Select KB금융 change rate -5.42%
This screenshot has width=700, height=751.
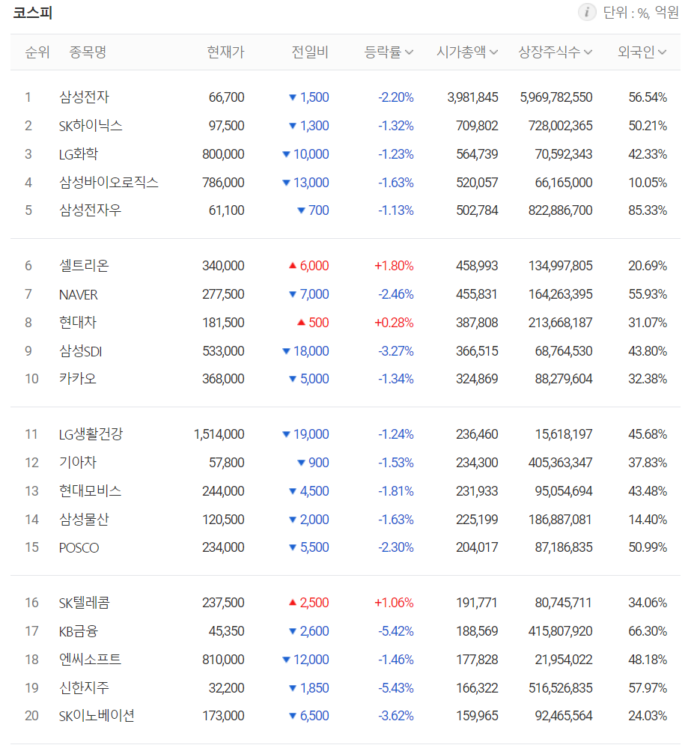pos(396,631)
